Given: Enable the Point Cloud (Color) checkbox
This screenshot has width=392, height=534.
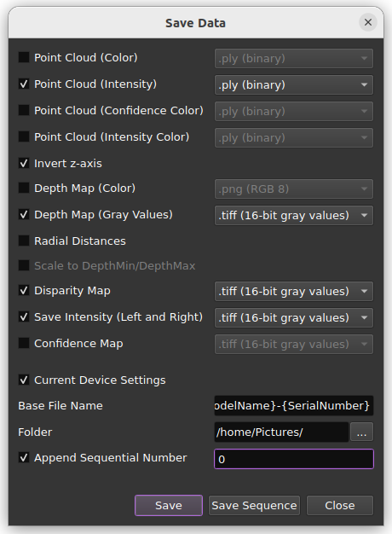Looking at the screenshot, I should click(x=24, y=57).
